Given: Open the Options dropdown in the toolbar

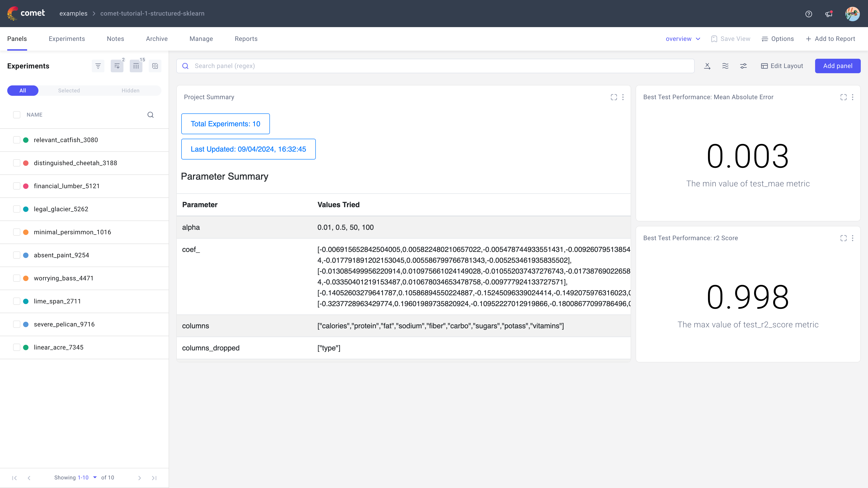Looking at the screenshot, I should click(x=777, y=39).
